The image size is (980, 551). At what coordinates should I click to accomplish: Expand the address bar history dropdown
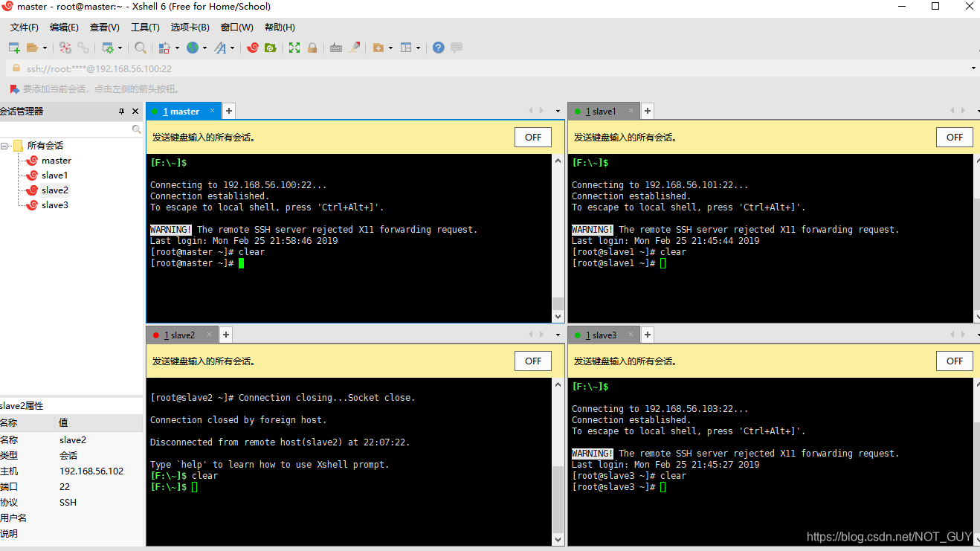point(973,68)
